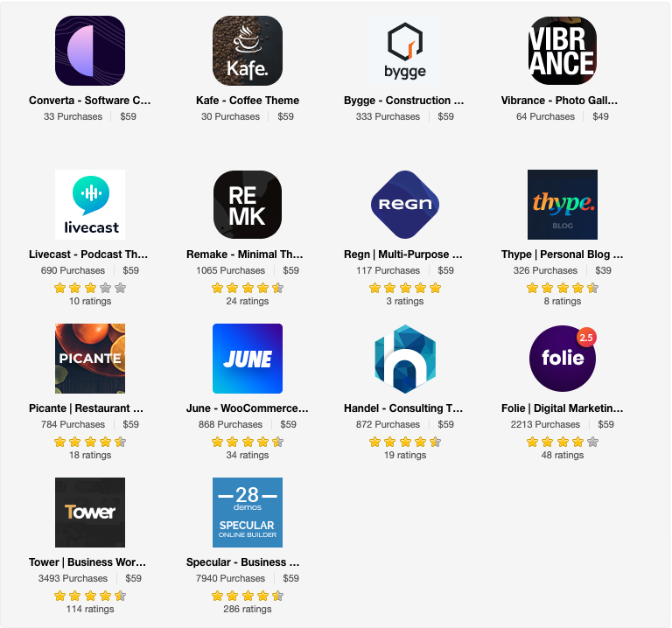Open the Tower business theme thumbnail
The width and height of the screenshot is (672, 628).
[x=90, y=513]
